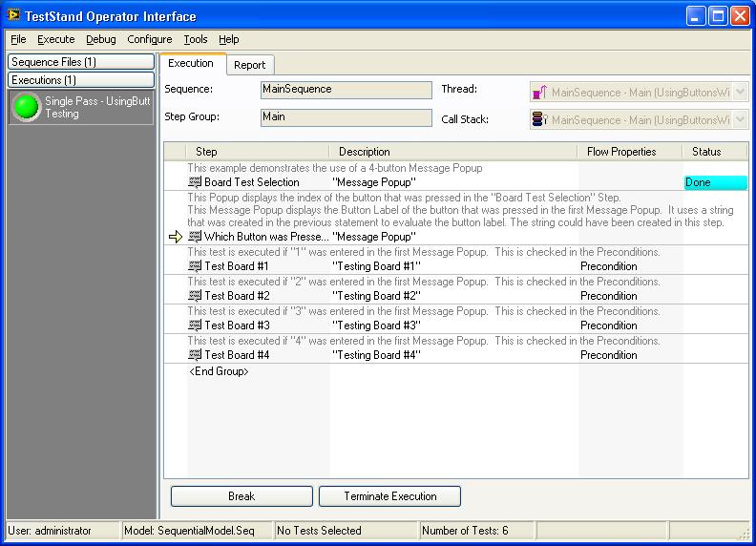The width and height of the screenshot is (756, 546).
Task: Select the Test Board #3 step name
Action: click(x=237, y=325)
